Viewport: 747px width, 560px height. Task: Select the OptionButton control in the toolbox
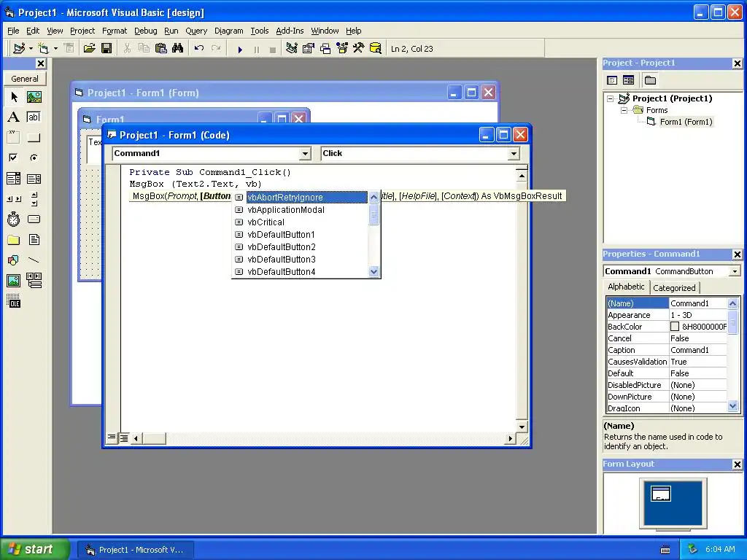34,157
